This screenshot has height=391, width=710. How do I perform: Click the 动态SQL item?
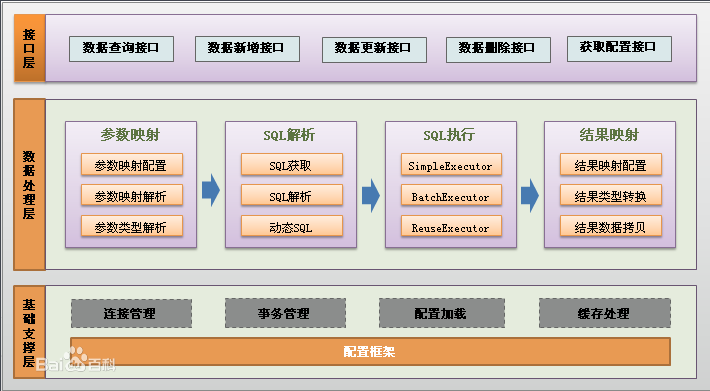pyautogui.click(x=292, y=226)
